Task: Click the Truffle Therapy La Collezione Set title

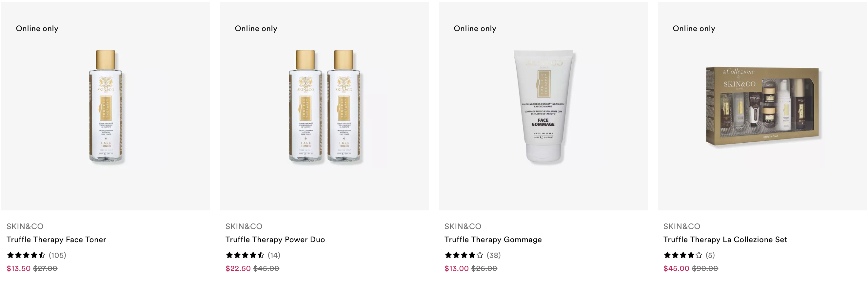Action: pos(725,240)
